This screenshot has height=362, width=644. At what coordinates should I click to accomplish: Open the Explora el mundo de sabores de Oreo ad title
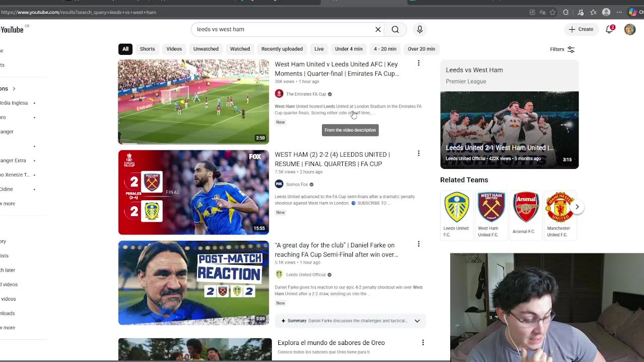tap(331, 343)
